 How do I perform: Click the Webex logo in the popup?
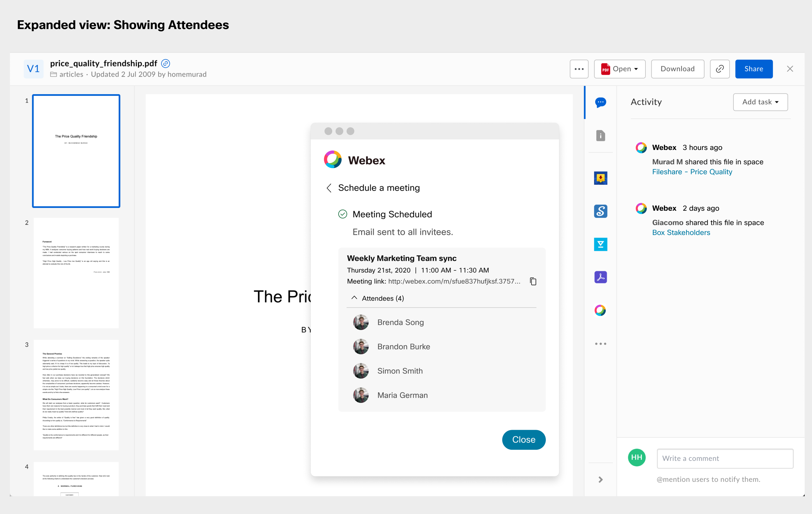333,160
